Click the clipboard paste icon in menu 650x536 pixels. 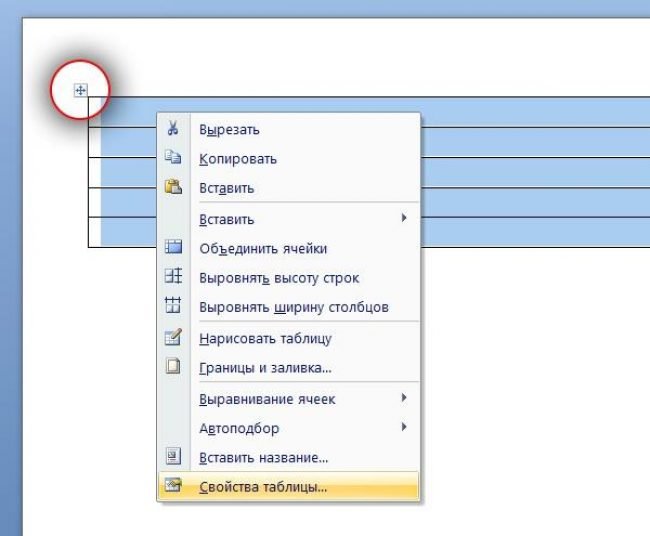coord(173,187)
